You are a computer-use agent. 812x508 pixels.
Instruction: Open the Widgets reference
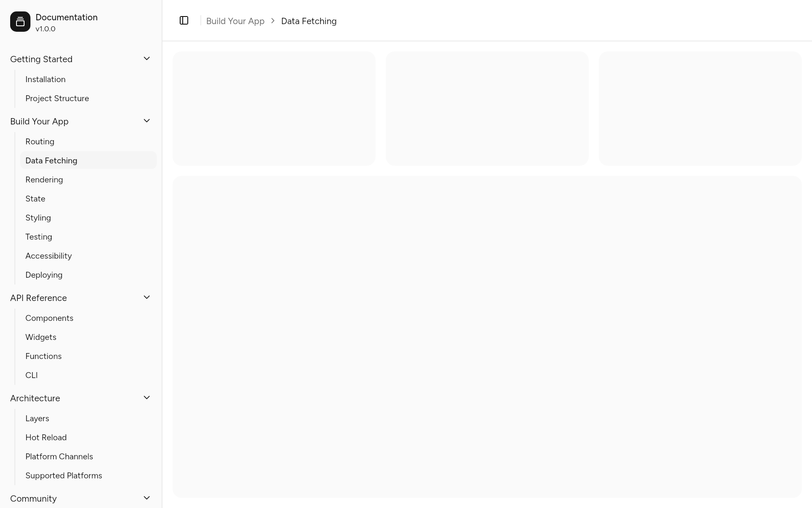88,337
